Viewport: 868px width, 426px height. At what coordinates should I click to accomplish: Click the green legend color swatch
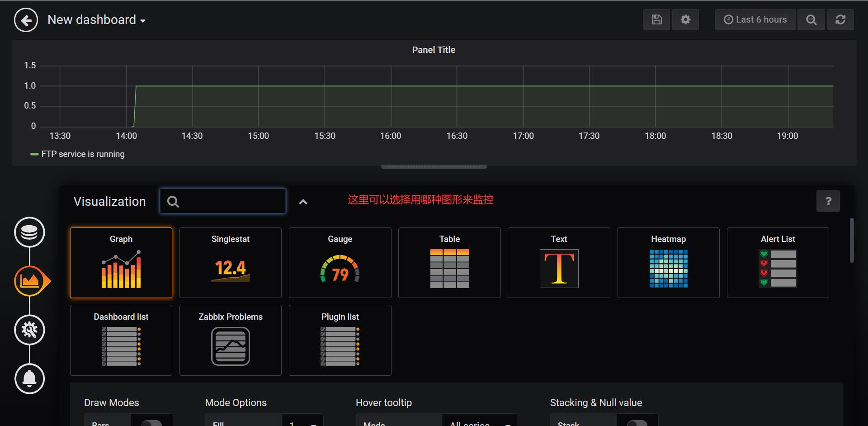34,154
